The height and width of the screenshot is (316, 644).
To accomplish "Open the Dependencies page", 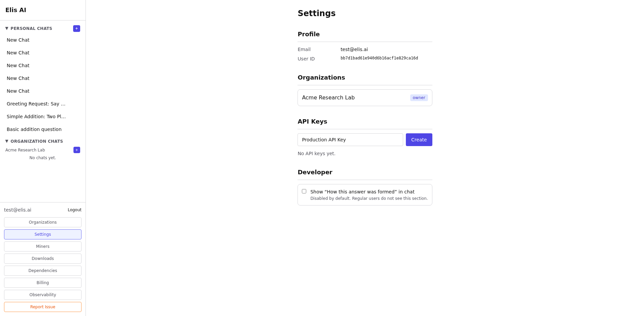I will (43, 270).
